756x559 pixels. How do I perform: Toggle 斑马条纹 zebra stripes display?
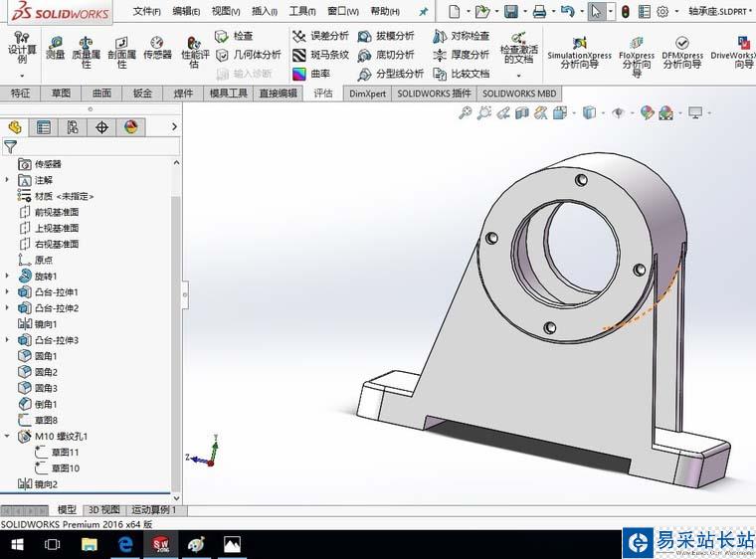point(320,55)
